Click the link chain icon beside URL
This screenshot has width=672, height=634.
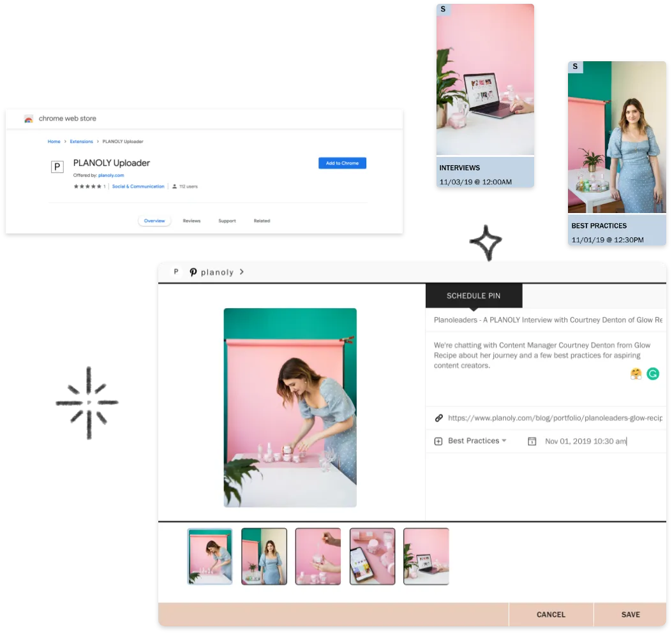(439, 418)
